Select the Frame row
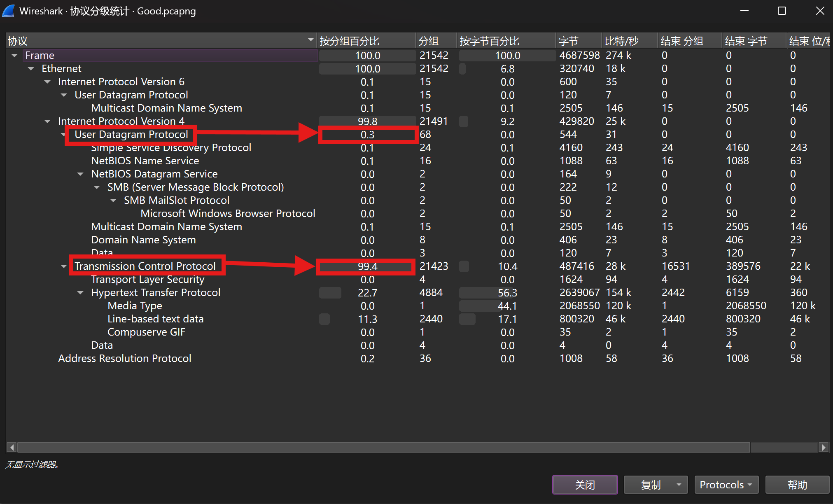833x504 pixels. [x=418, y=55]
